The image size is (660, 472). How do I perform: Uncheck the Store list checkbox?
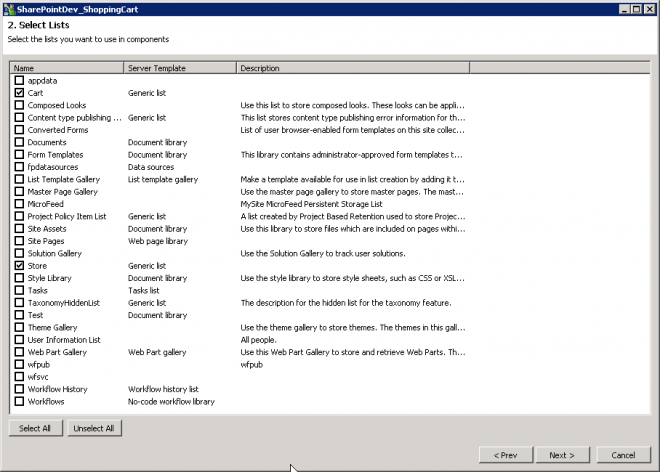[19, 265]
